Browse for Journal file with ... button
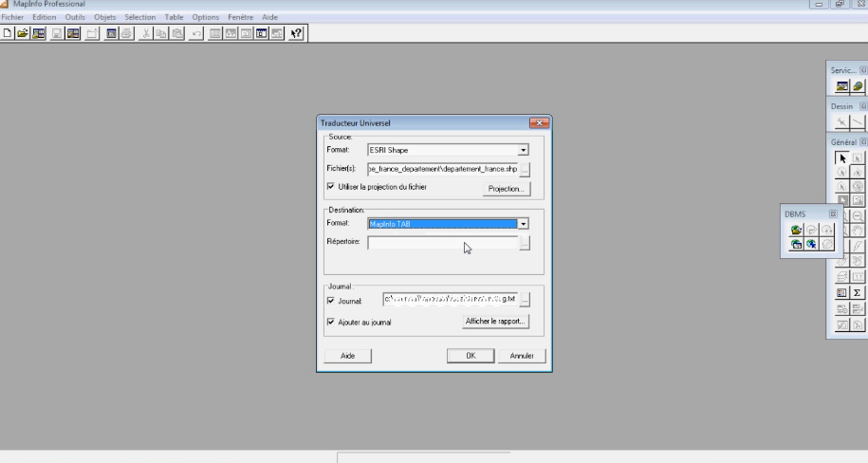This screenshot has width=868, height=463. [x=525, y=300]
